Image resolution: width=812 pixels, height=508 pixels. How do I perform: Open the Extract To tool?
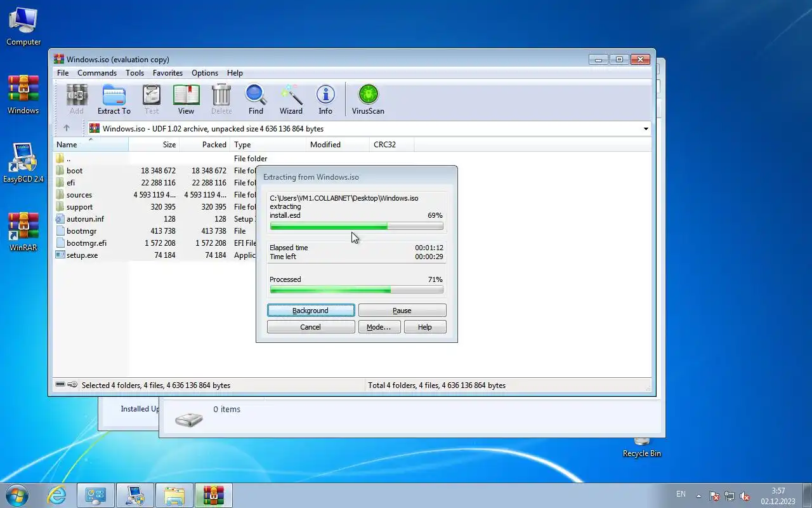click(114, 100)
